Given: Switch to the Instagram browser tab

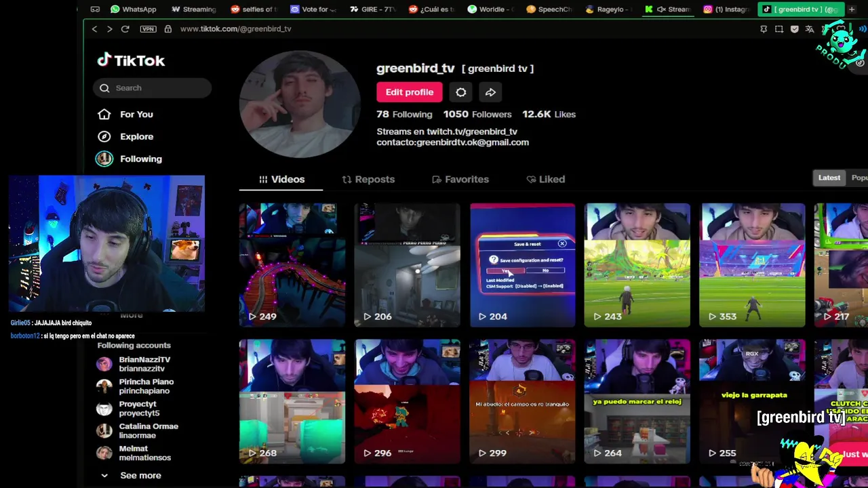Looking at the screenshot, I should pyautogui.click(x=726, y=9).
